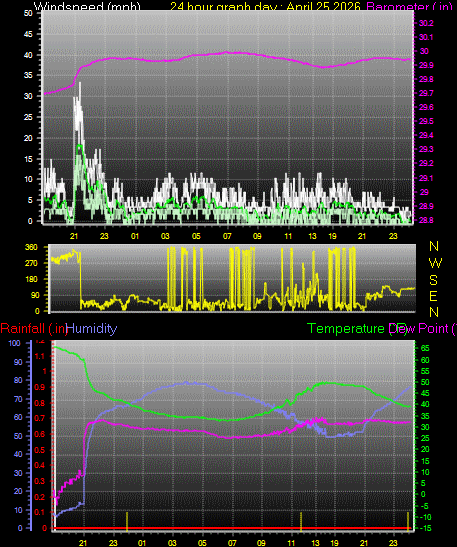Click the yellow compass letter S
This screenshot has width=457, height=547.
point(433,280)
